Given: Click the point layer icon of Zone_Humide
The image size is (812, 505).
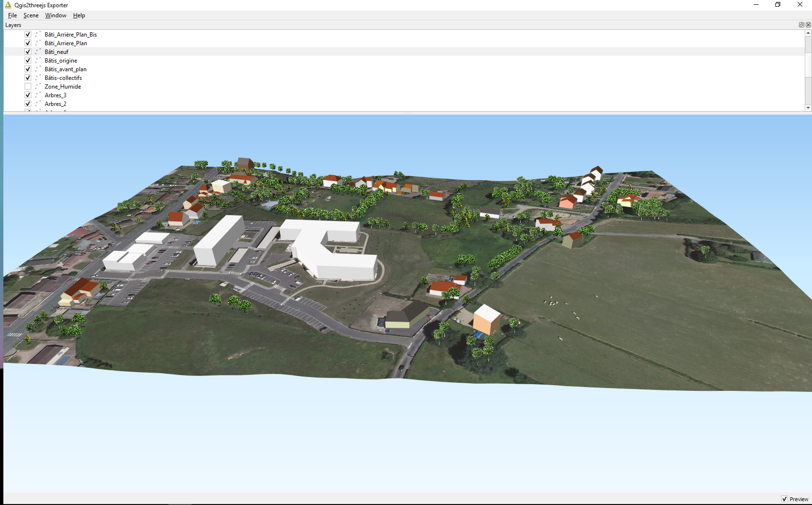Looking at the screenshot, I should coord(38,87).
